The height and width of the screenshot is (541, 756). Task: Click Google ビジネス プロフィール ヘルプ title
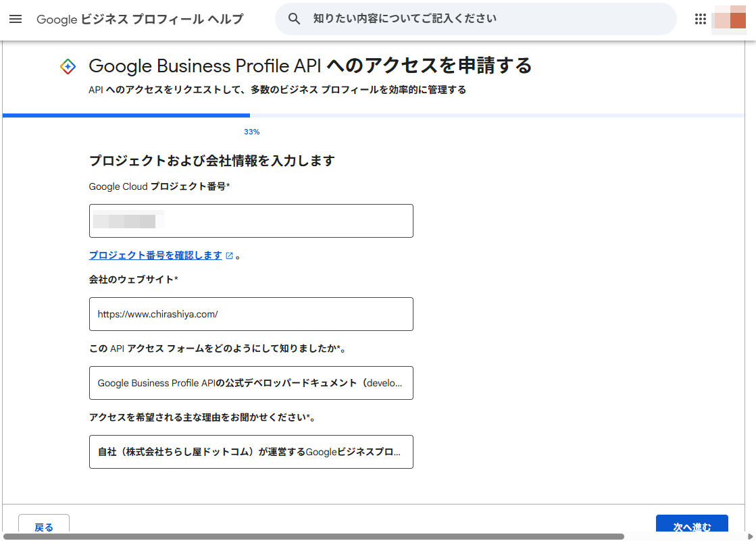tap(140, 20)
